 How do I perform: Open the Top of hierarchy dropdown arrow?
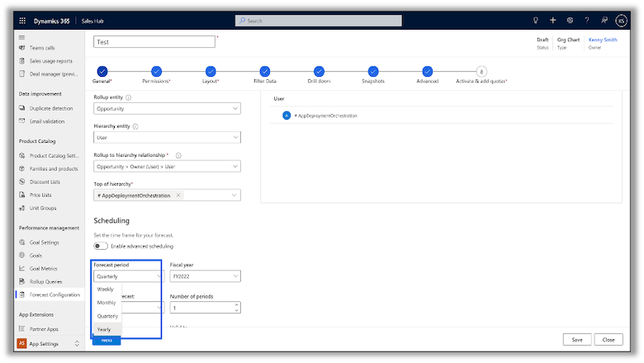tap(234, 196)
